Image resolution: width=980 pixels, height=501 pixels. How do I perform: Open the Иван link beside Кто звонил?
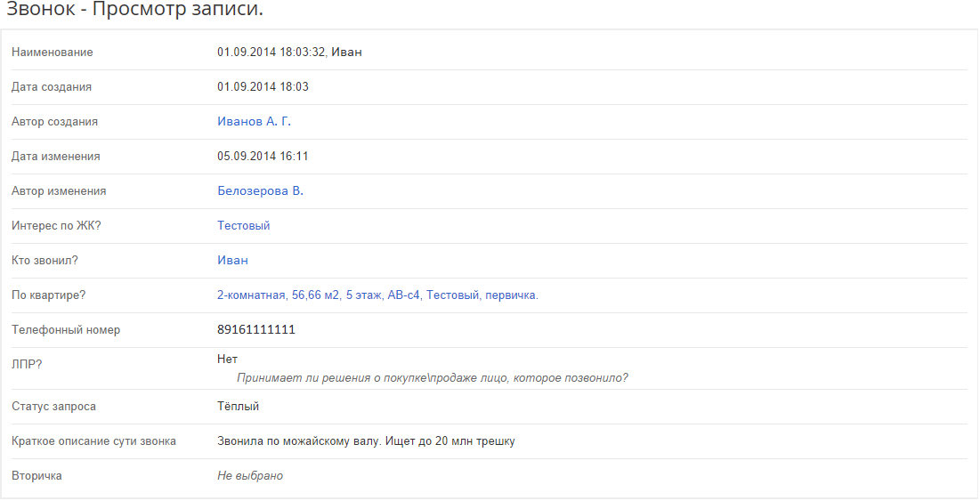(x=232, y=261)
